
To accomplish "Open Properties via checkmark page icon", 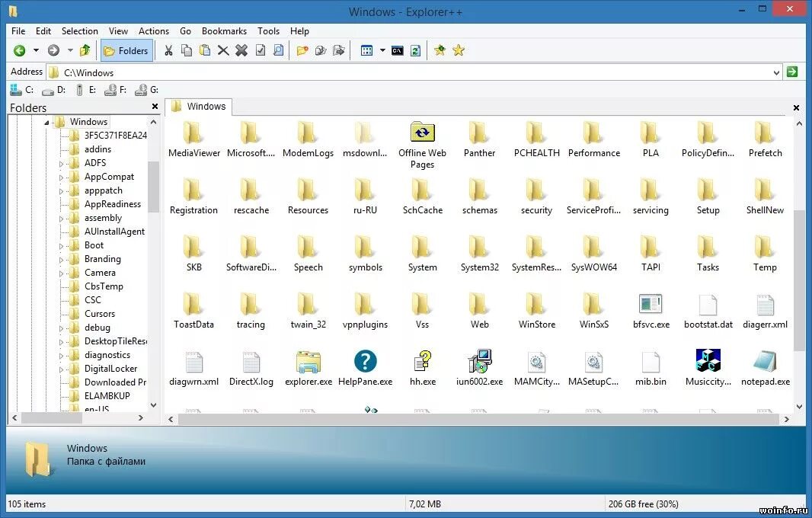I will 261,50.
